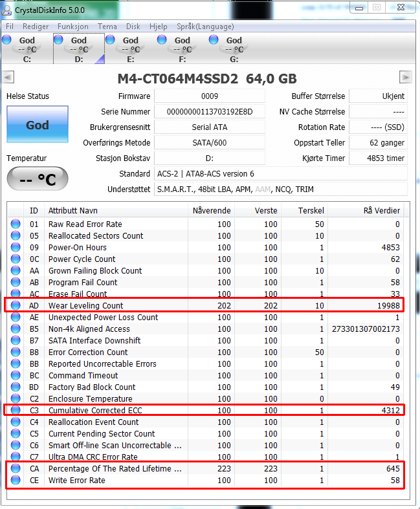Click status icon for Factory Bad Block Count
This screenshot has width=420, height=509.
[16, 387]
